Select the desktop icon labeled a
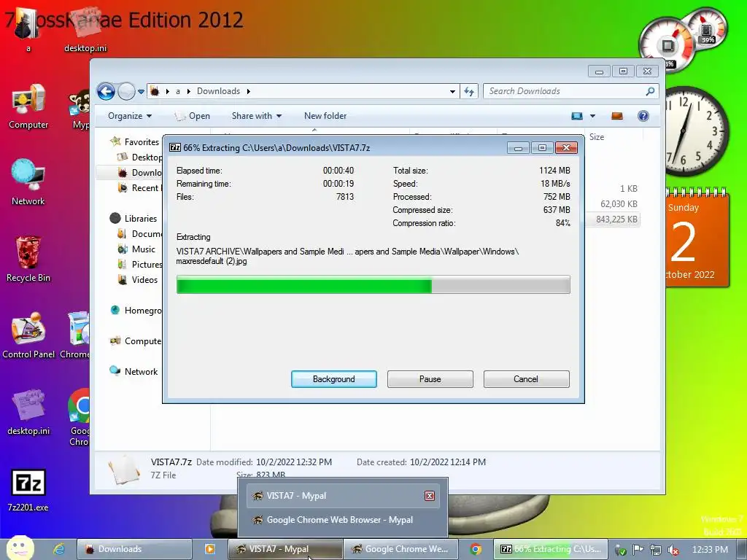Screen dimensions: 747x560 [28, 29]
